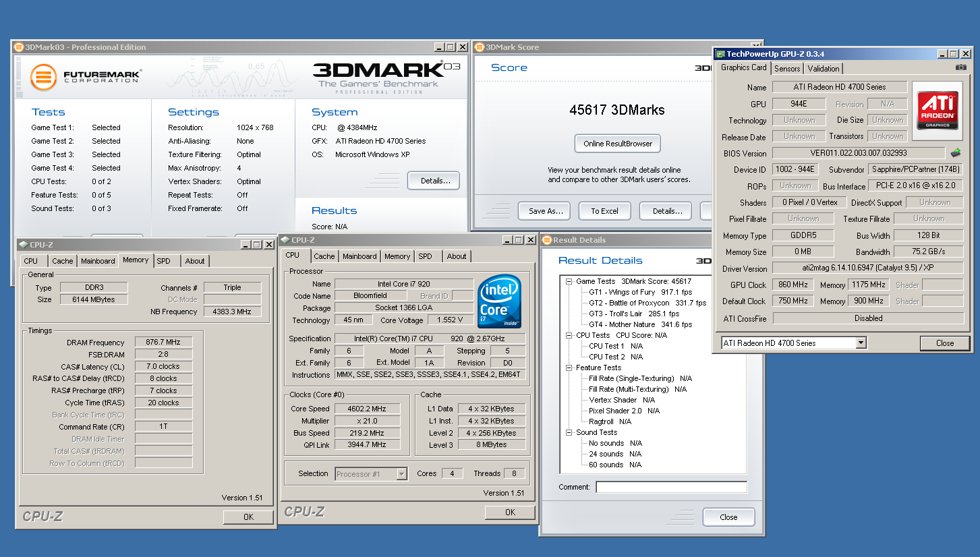Open the About tab in left CPU-Z window
980x557 pixels.
tap(195, 261)
